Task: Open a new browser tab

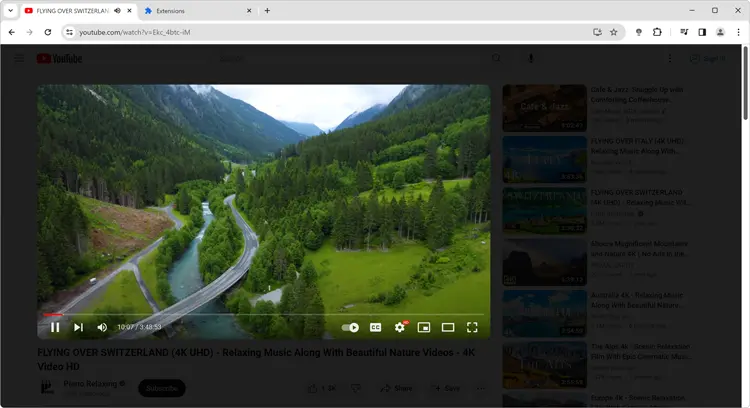Action: click(x=267, y=11)
